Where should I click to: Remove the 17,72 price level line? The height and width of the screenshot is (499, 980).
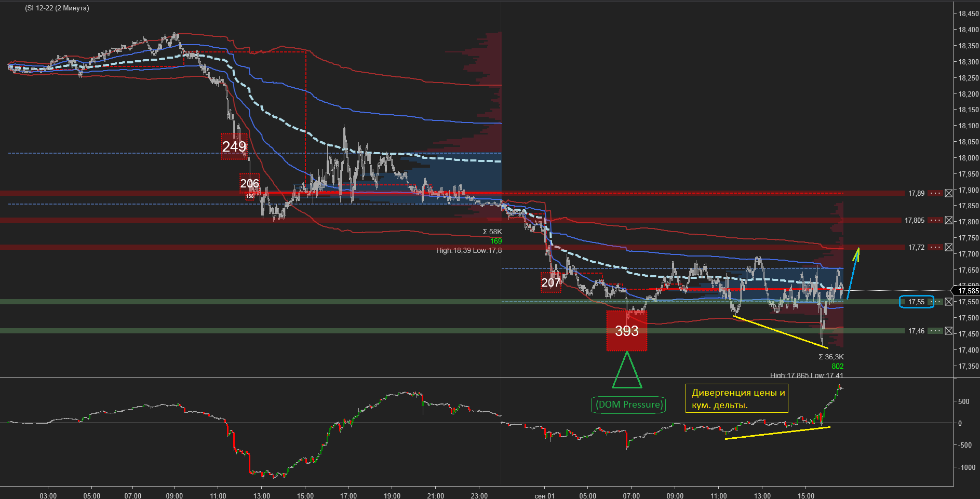pos(948,247)
